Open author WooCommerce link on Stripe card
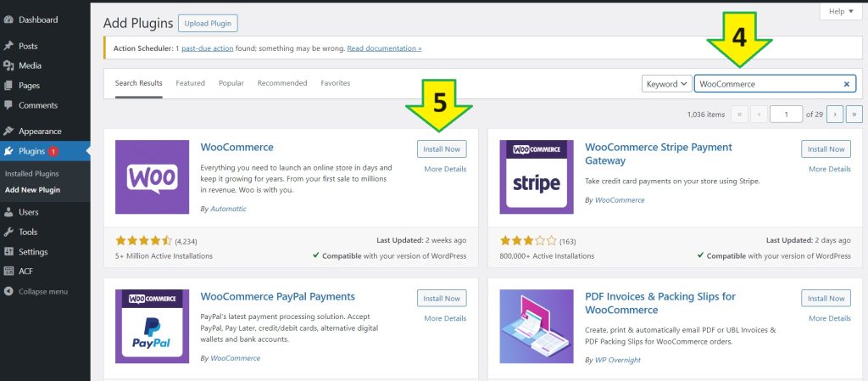The width and height of the screenshot is (868, 381). (620, 200)
